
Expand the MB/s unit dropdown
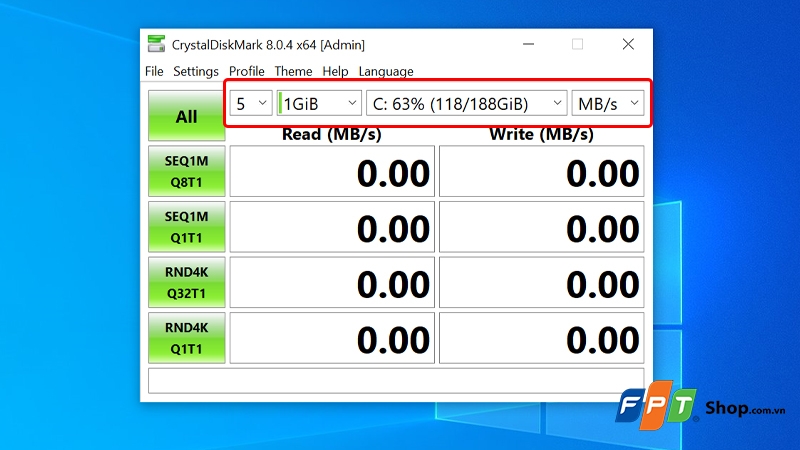pyautogui.click(x=608, y=103)
